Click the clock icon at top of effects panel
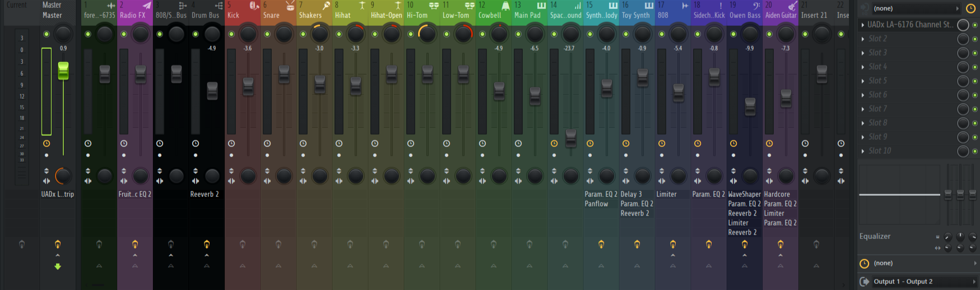980x290 pixels. [x=971, y=8]
